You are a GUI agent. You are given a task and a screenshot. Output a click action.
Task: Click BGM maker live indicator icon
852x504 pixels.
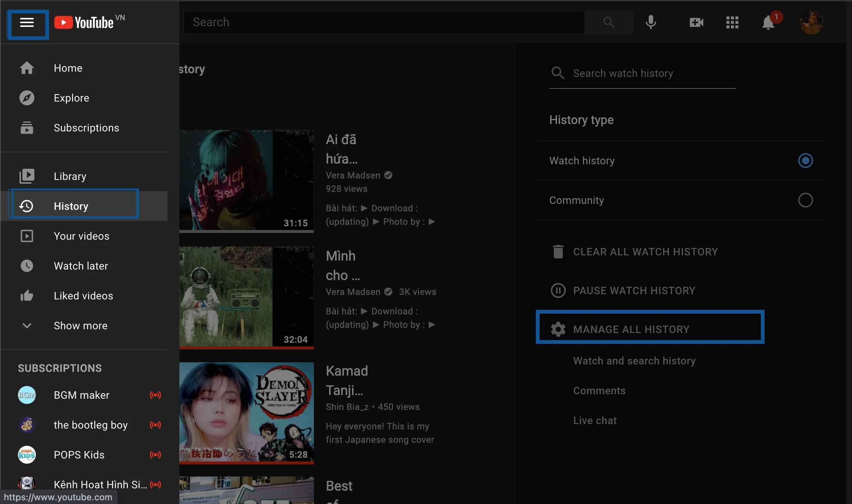[x=155, y=395]
